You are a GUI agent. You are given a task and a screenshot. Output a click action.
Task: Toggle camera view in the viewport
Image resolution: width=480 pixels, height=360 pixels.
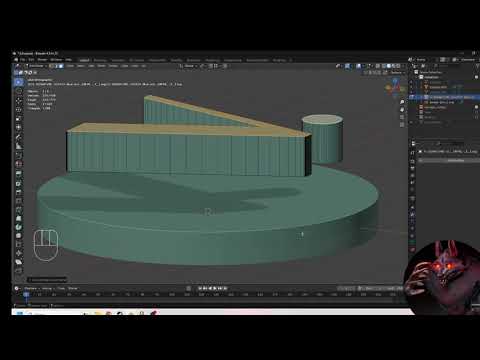(402, 117)
